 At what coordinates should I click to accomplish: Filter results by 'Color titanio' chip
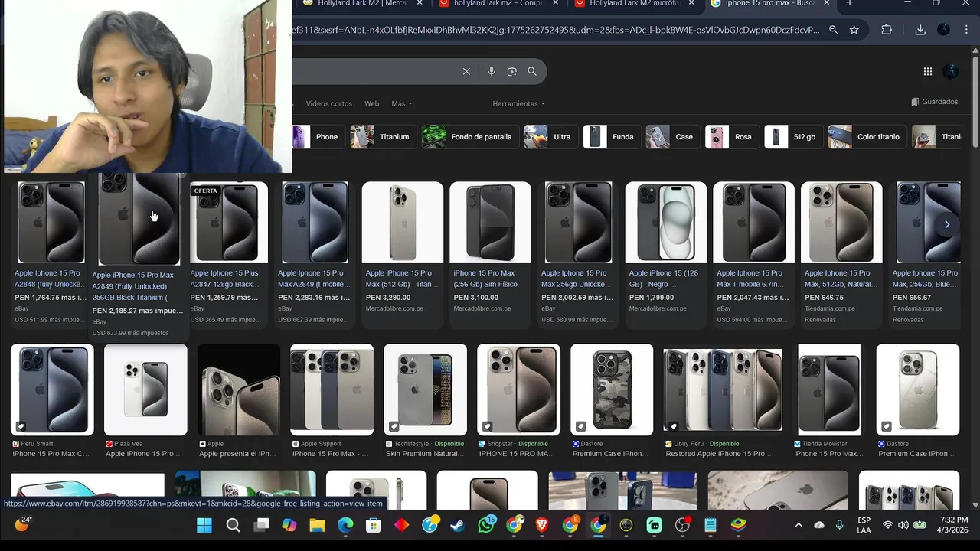click(x=866, y=137)
